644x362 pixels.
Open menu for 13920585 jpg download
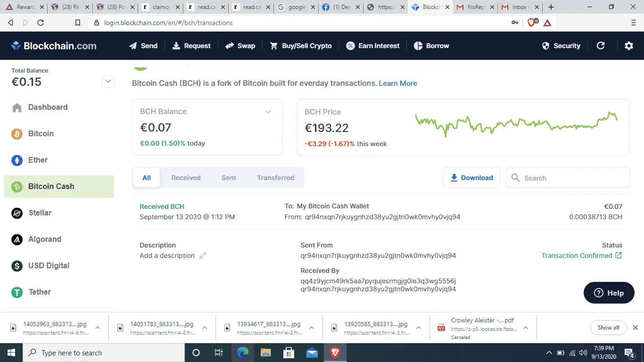pos(419,328)
